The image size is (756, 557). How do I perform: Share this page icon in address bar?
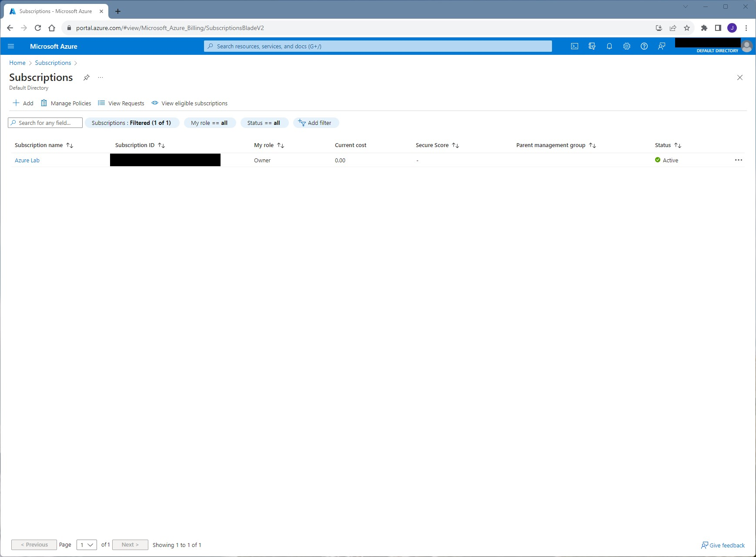pos(673,28)
